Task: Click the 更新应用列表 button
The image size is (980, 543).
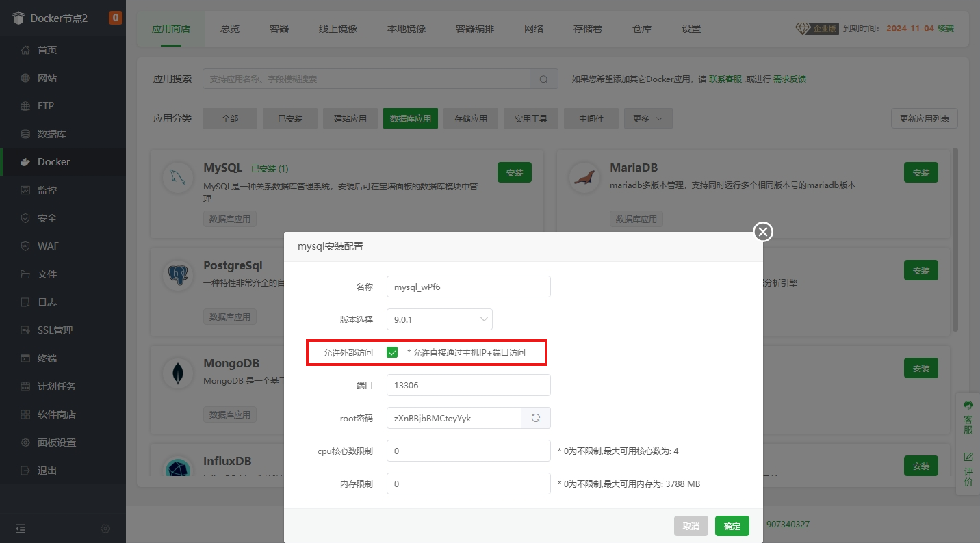Action: coord(925,118)
